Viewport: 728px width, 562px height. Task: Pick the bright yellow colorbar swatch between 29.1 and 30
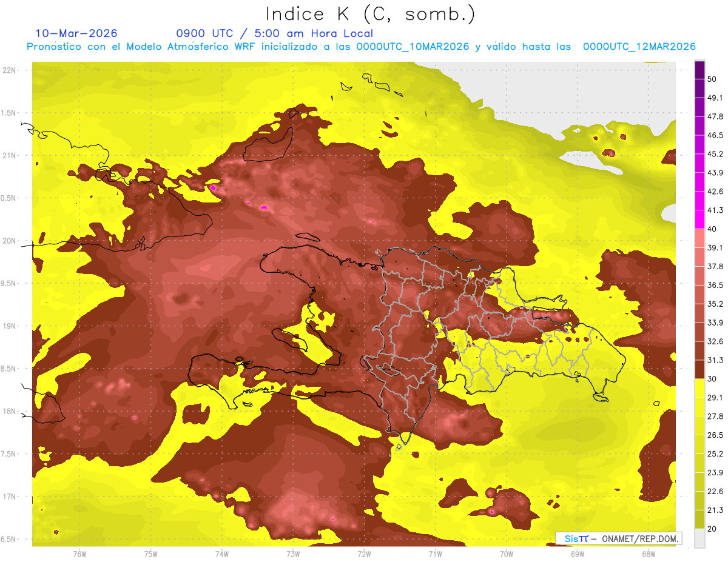click(699, 388)
